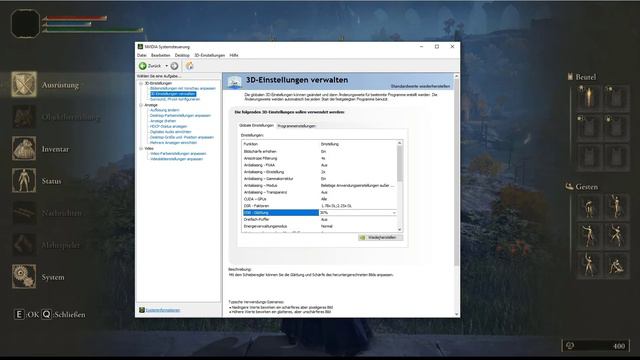The width and height of the screenshot is (640, 360).
Task: Select the Antialiasing - Transparenz row
Action: tap(319, 192)
